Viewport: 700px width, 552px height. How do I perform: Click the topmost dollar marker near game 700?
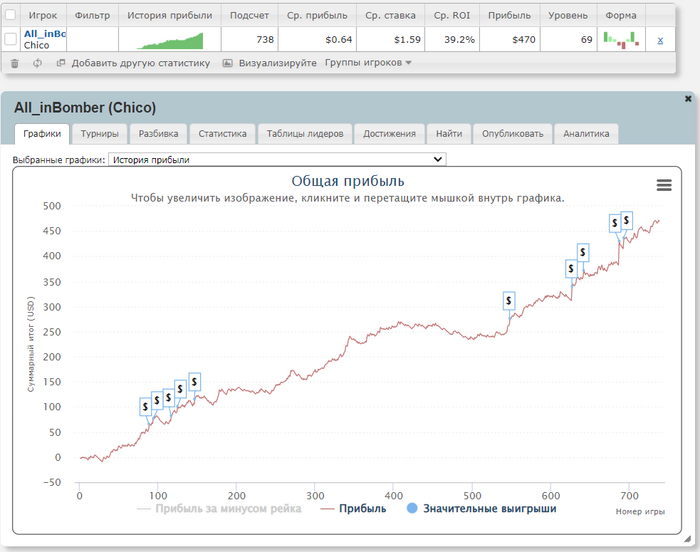point(627,220)
